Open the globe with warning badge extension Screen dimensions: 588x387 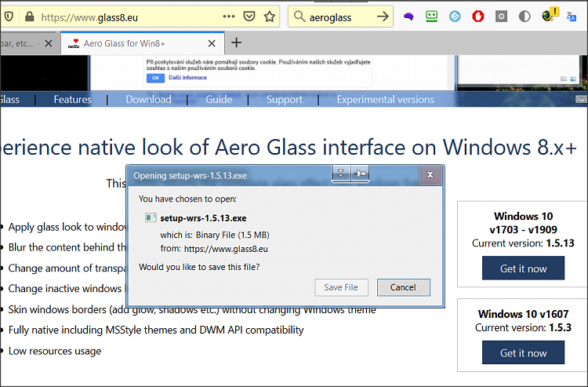pos(550,15)
